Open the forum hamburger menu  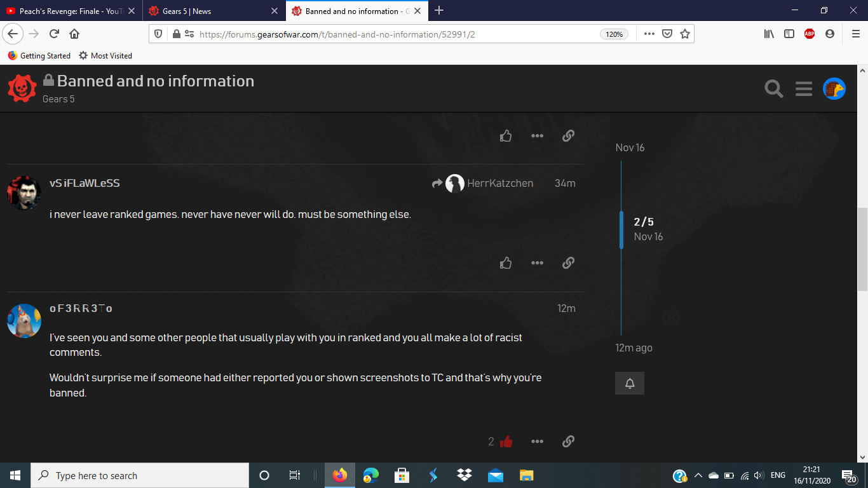click(804, 89)
